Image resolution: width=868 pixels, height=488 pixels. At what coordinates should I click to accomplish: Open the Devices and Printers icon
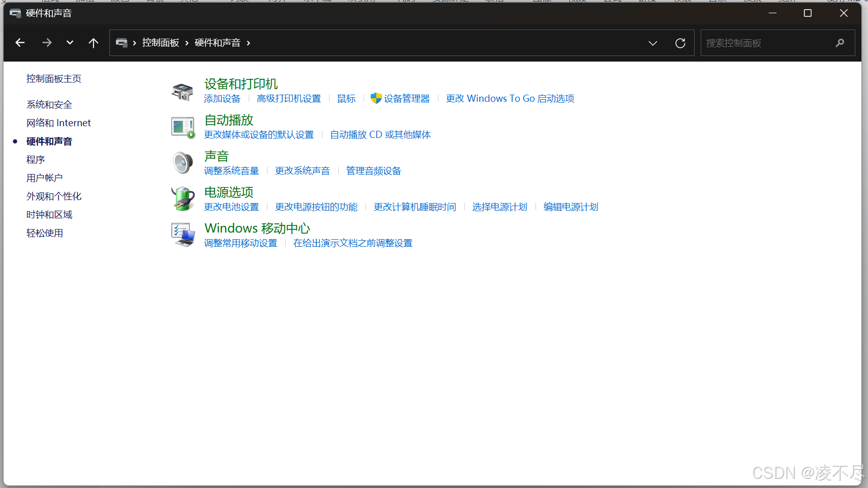tap(183, 92)
